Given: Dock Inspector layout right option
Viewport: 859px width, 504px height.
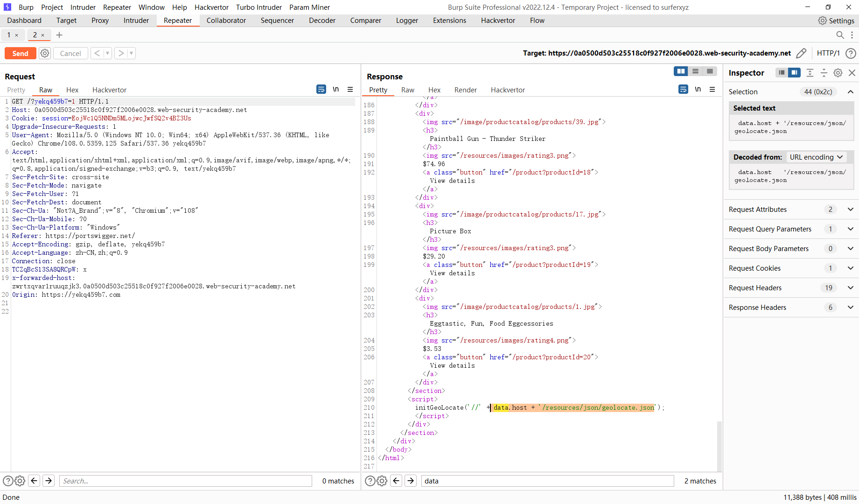Looking at the screenshot, I should [x=794, y=72].
